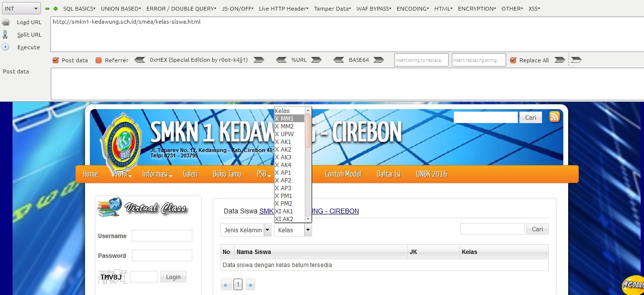Click the left arrow before BASE64
Image resolution: width=644 pixels, height=295 pixels.
(339, 60)
